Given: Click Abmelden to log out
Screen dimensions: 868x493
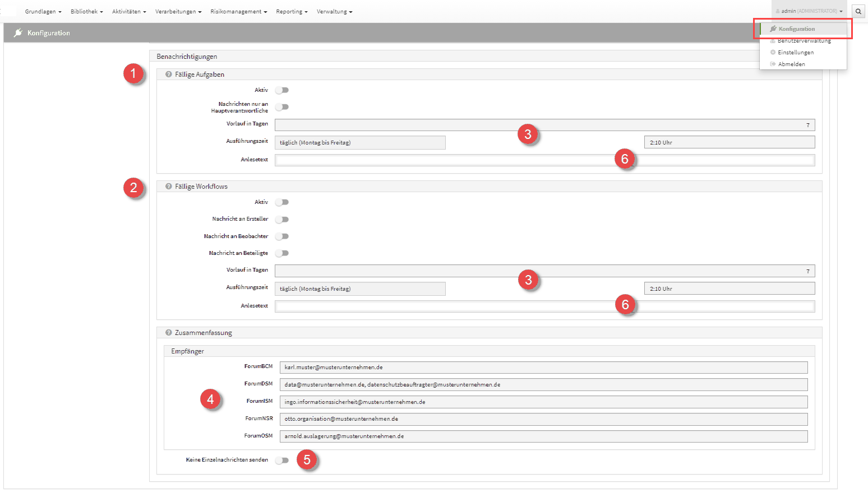Looking at the screenshot, I should (791, 64).
